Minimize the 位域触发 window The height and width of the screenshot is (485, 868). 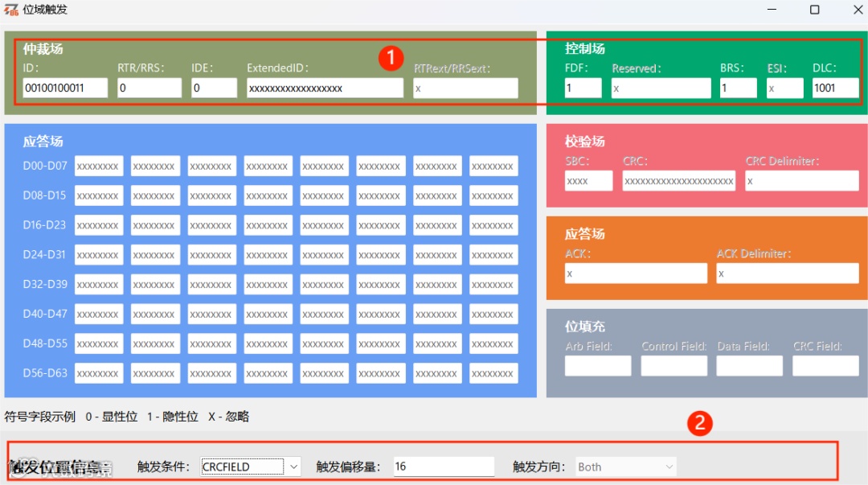coord(772,10)
